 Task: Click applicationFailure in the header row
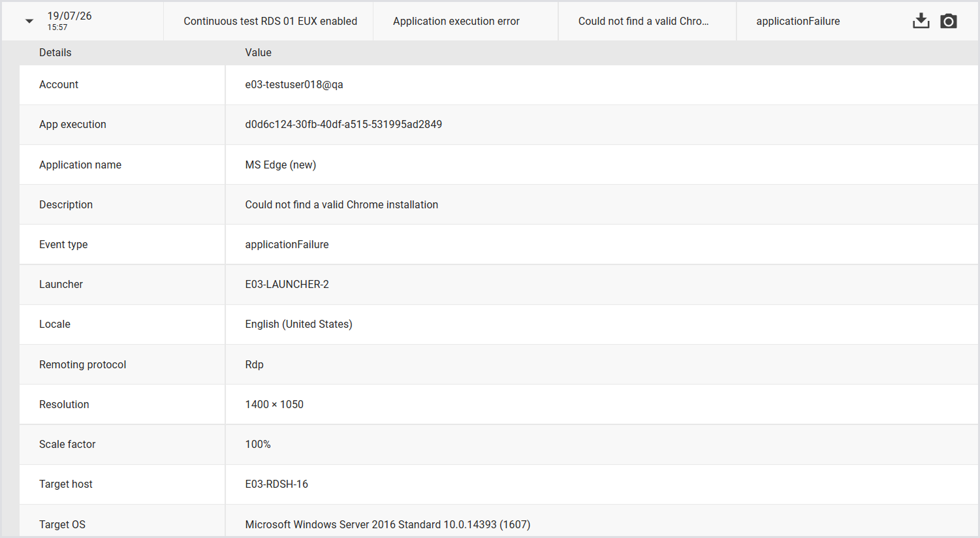click(798, 21)
